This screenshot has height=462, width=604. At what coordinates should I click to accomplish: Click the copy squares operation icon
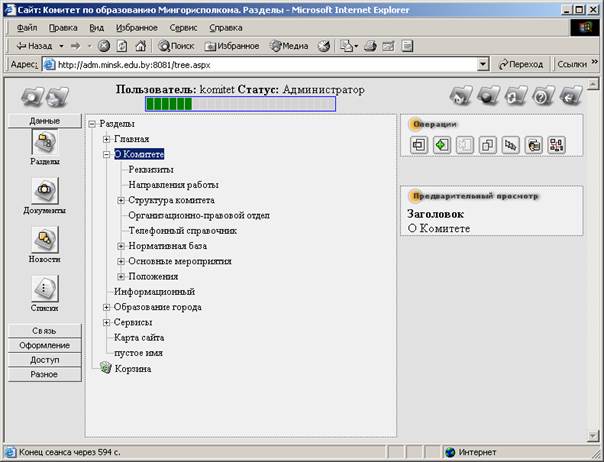488,145
